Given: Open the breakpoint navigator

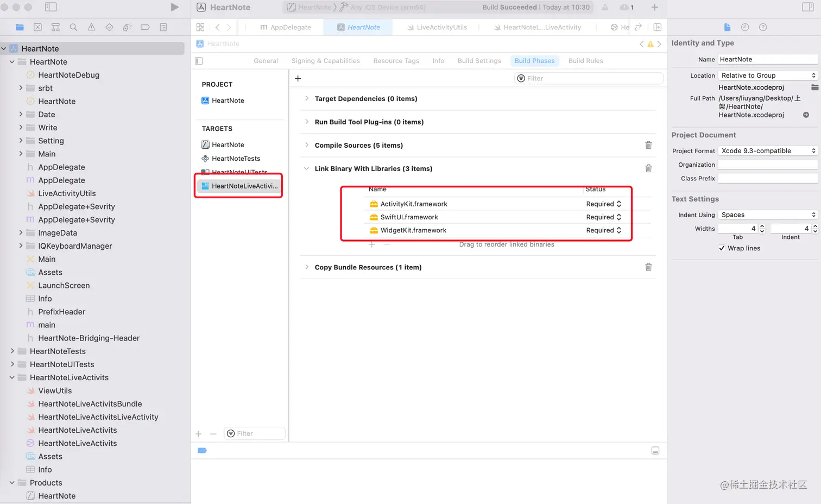Looking at the screenshot, I should pos(145,27).
